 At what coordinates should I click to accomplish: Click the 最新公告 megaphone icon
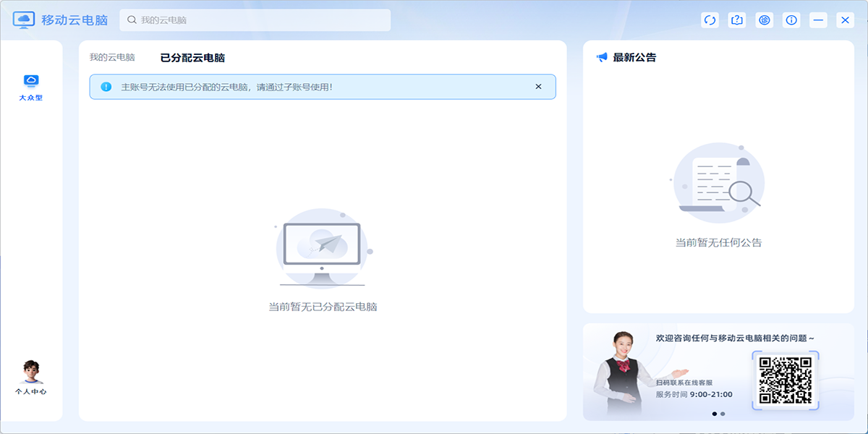(x=602, y=58)
